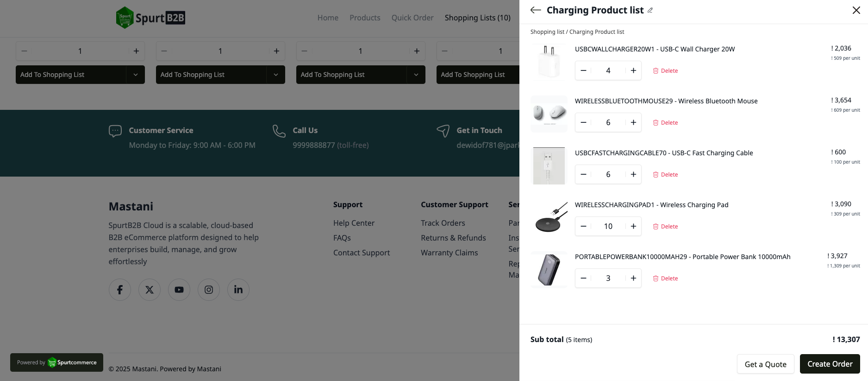
Task: Delete the USB-C Wall Charger 20W item
Action: pos(665,71)
